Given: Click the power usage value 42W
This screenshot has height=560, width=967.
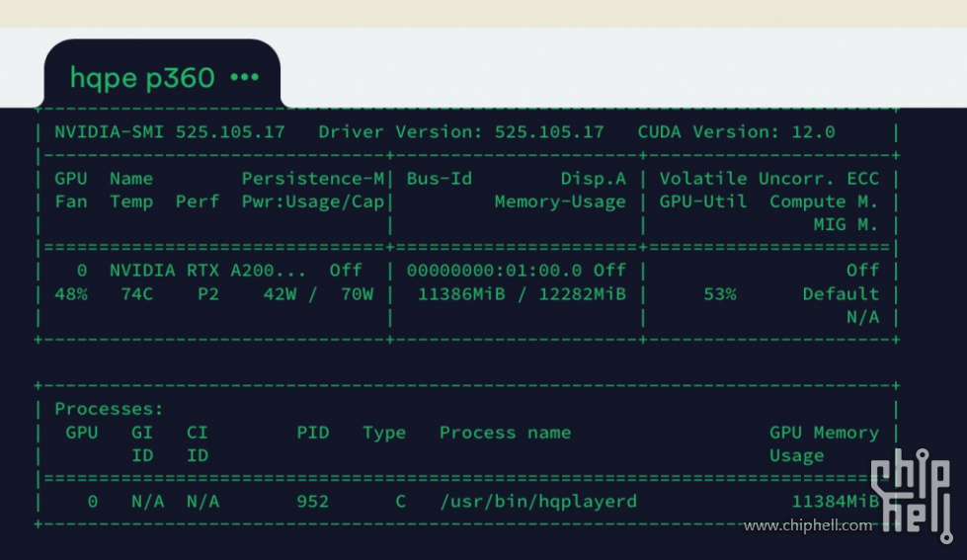Looking at the screenshot, I should (x=280, y=294).
